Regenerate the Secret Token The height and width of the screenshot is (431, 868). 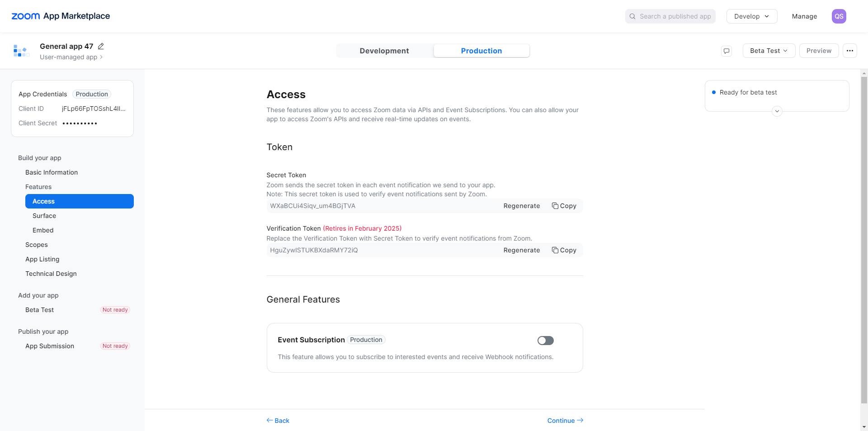coord(522,206)
